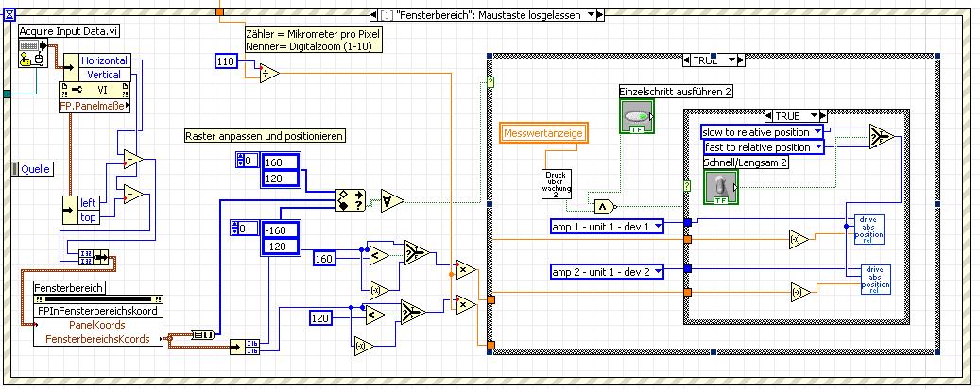Click the standalone constant 120
The width and height of the screenshot is (980, 392).
tap(320, 318)
